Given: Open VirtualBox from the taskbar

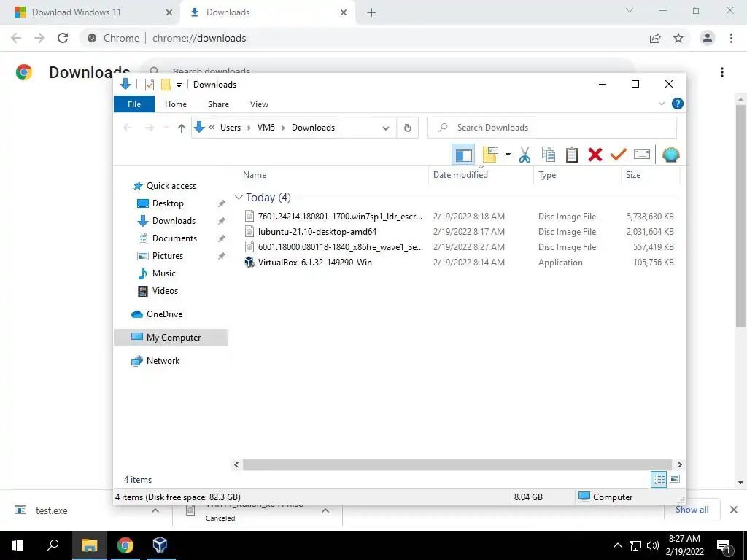Looking at the screenshot, I should 160,545.
